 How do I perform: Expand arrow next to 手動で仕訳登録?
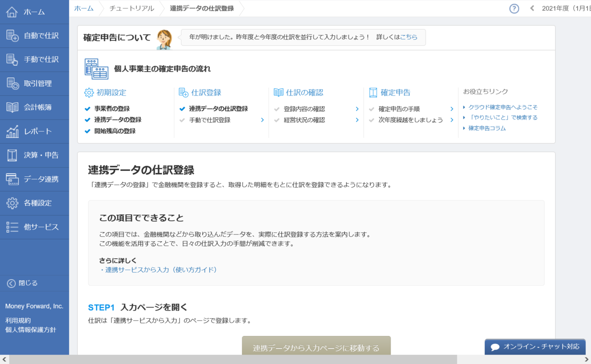click(x=262, y=120)
